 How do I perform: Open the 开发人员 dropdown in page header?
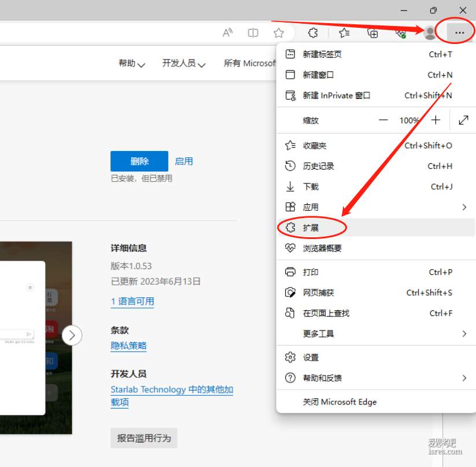[x=184, y=63]
